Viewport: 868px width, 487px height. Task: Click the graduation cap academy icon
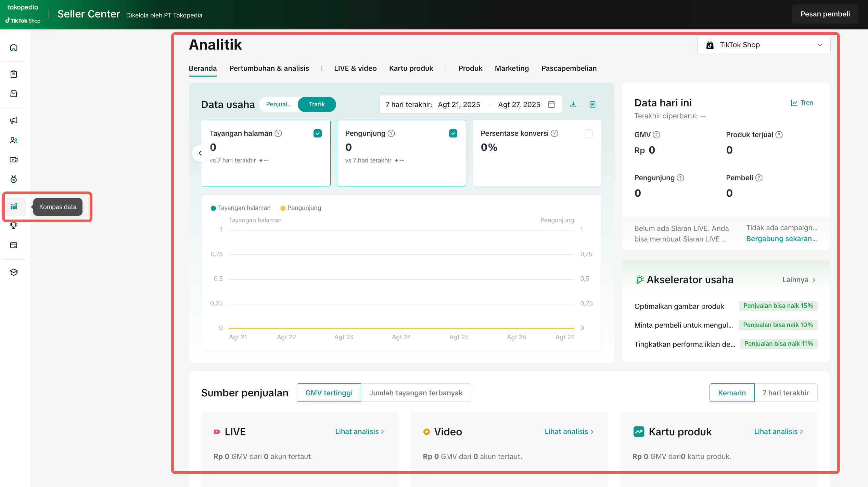pos(14,272)
